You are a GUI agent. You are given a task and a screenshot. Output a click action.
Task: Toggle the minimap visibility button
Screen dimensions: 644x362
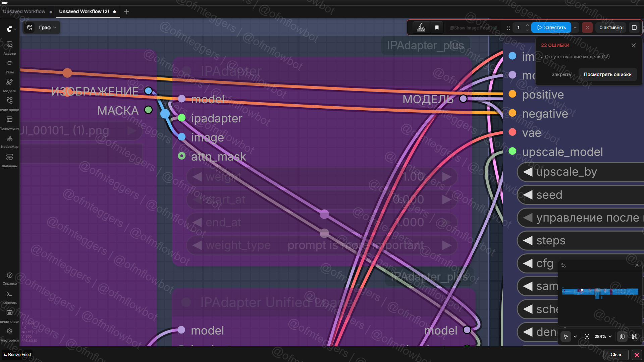click(622, 337)
